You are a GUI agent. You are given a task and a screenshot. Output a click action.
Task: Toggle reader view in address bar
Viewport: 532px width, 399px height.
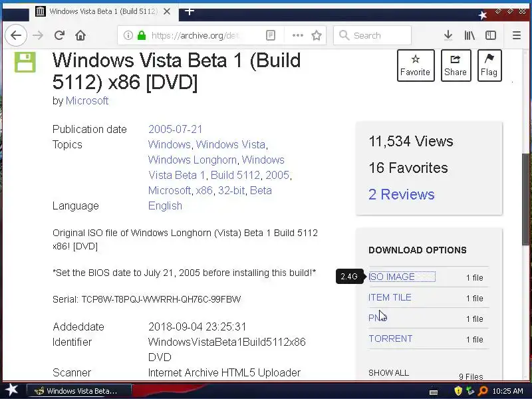pos(271,35)
